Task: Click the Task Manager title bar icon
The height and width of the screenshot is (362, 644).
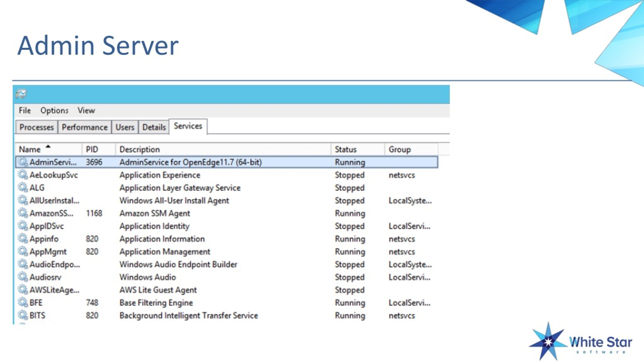Action: (21, 94)
